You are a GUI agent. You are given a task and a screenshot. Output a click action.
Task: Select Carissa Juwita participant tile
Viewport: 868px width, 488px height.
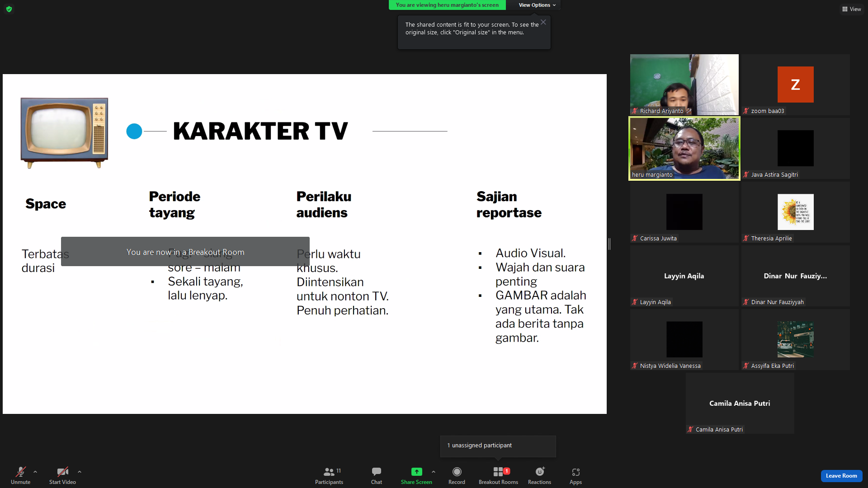click(x=684, y=212)
